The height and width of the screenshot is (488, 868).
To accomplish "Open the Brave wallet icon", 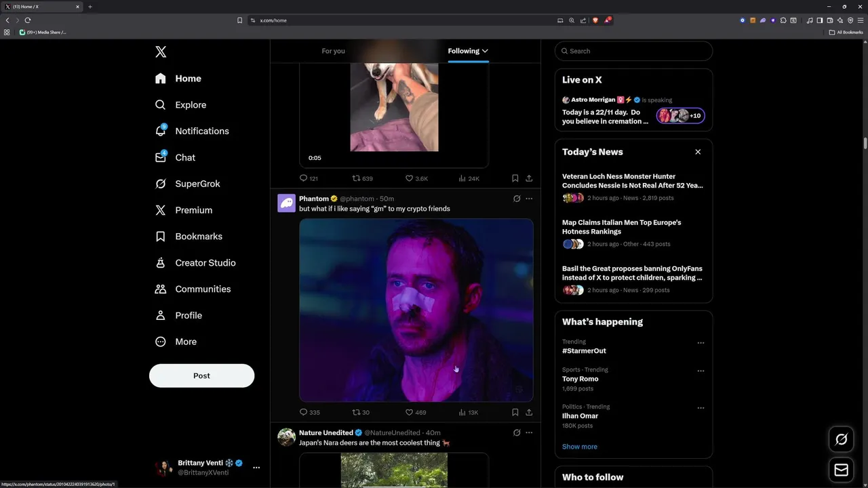I will coord(830,20).
